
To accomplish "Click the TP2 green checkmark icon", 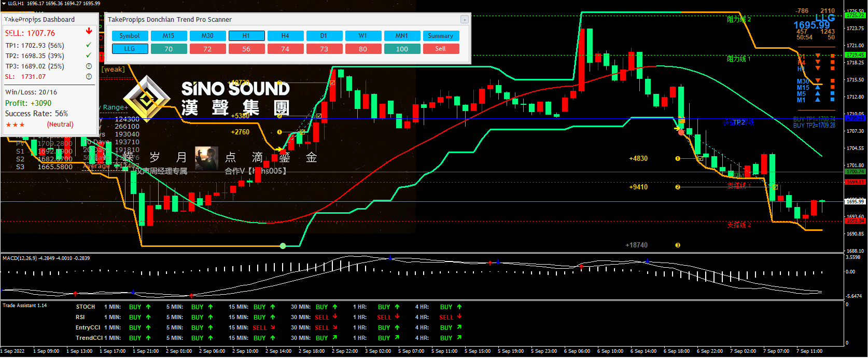I will [89, 55].
